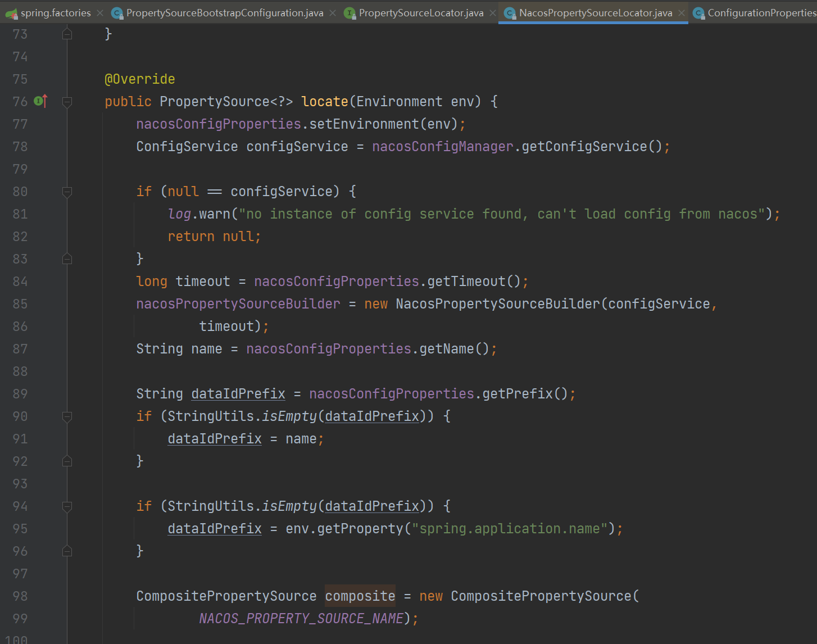
Task: Click NacosPropertySourceBuilder constructor call on line 85
Action: pyautogui.click(x=497, y=304)
